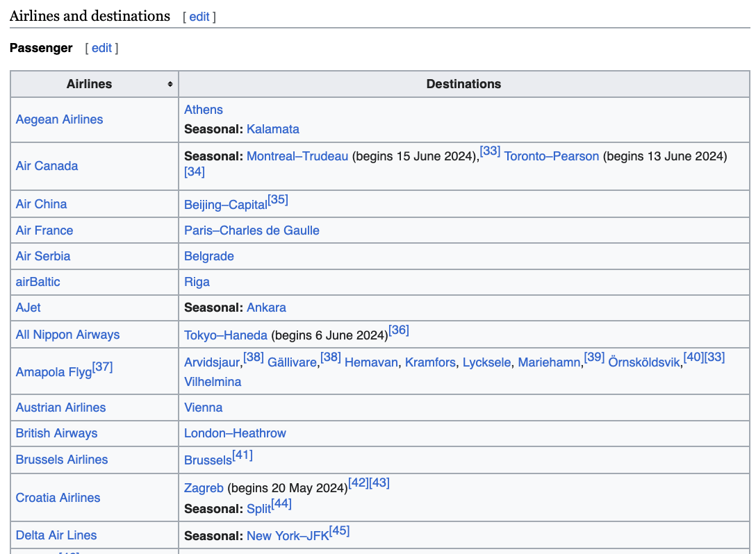The width and height of the screenshot is (756, 554).
Task: Follow the Belgrade destination link
Action: pos(209,256)
